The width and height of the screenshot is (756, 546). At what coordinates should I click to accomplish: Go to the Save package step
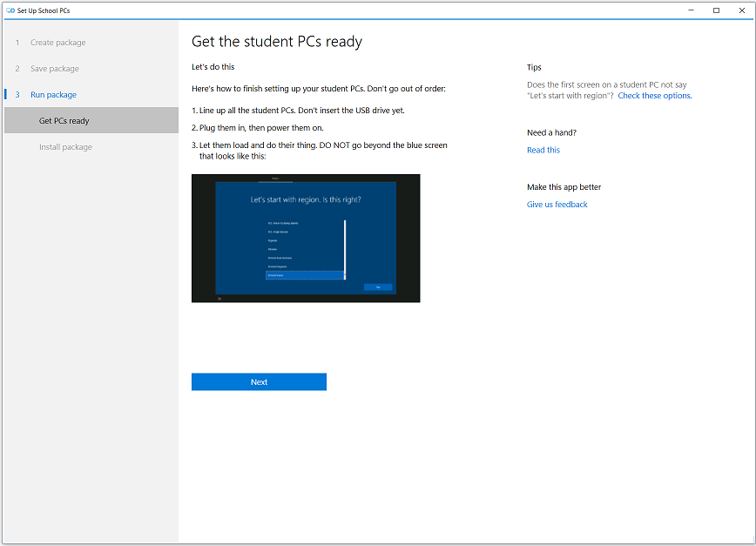tap(54, 69)
